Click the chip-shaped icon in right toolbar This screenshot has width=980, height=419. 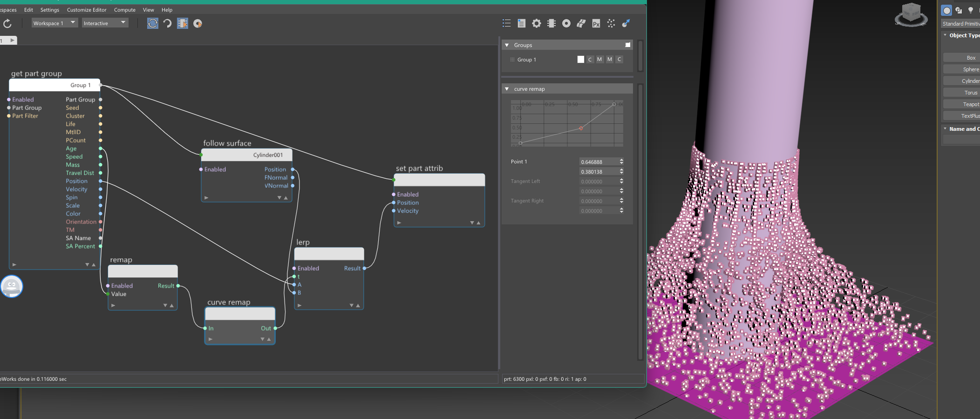coord(551,23)
